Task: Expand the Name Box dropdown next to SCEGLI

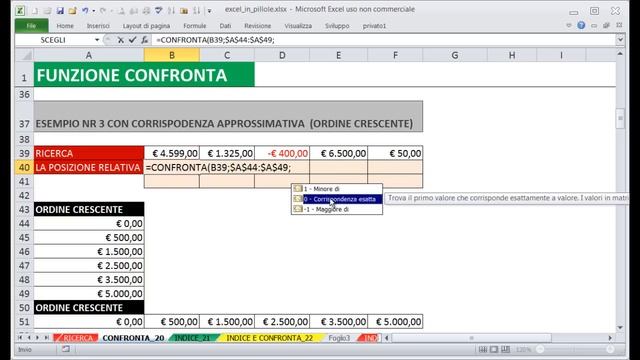Action: [97, 40]
